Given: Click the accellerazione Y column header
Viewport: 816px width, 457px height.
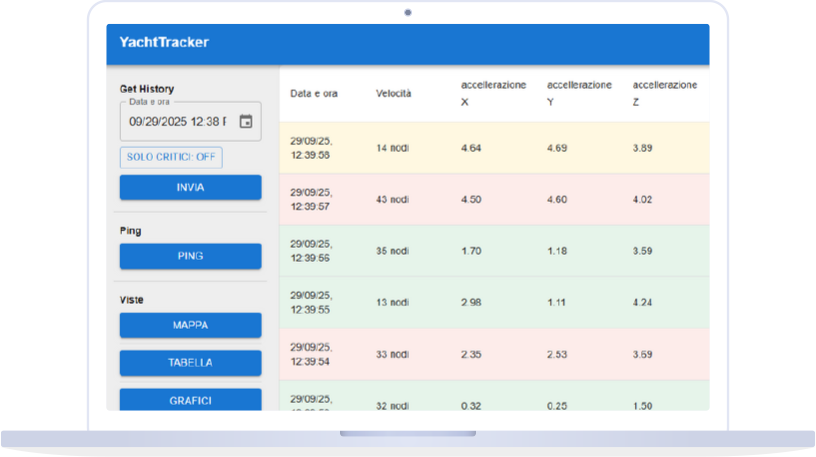Looking at the screenshot, I should (x=579, y=93).
